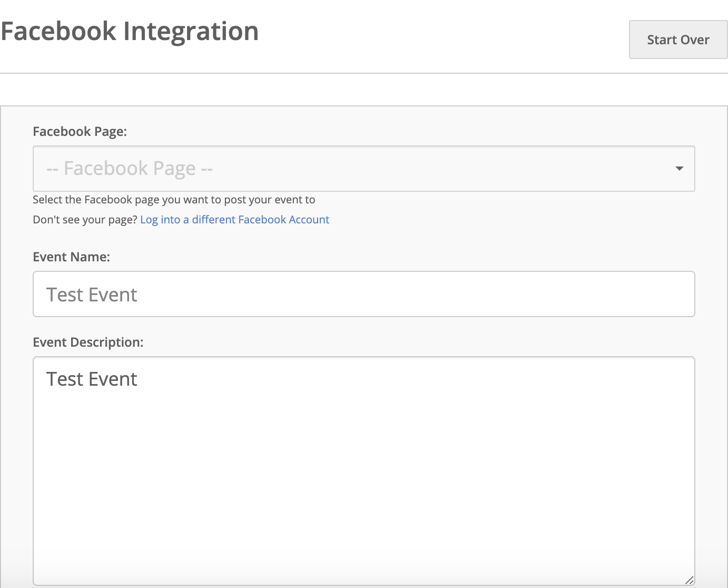Select the 'Facebook Integration' heading text
Image resolution: width=728 pixels, height=588 pixels.
(x=130, y=31)
